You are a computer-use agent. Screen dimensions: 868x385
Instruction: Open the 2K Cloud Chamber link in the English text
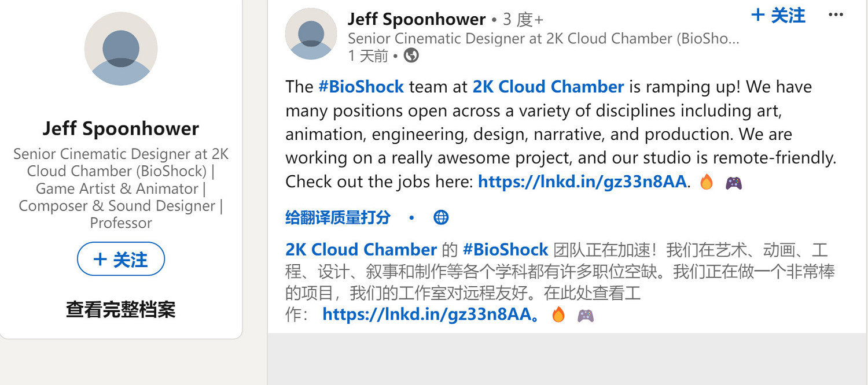click(548, 87)
